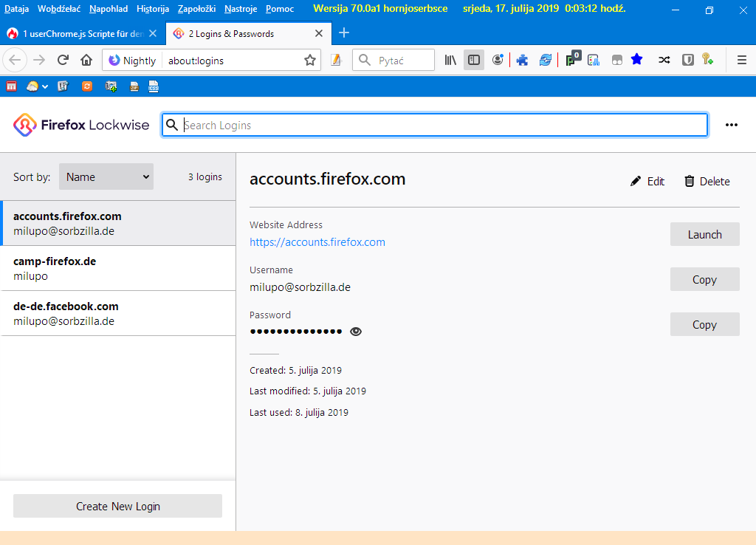
Task: Focus the Search Logins field
Action: tap(435, 125)
